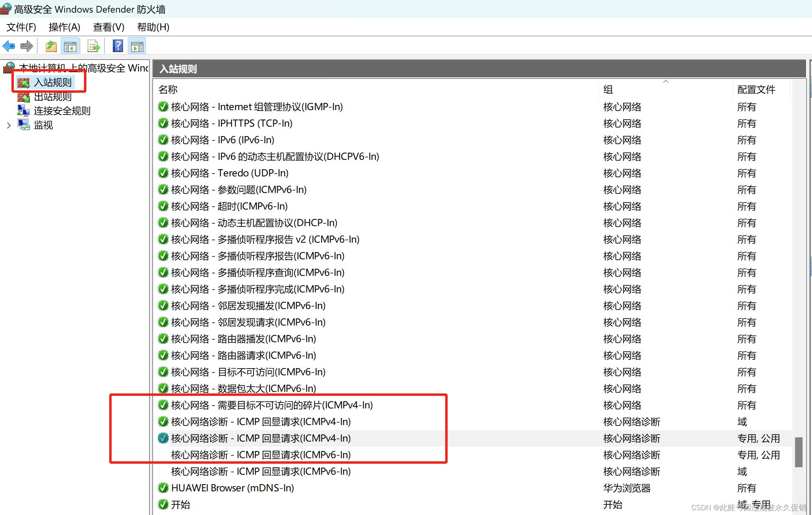The width and height of the screenshot is (812, 515).
Task: Click the enabled checkmark of the IGMP-In rule
Action: point(163,107)
